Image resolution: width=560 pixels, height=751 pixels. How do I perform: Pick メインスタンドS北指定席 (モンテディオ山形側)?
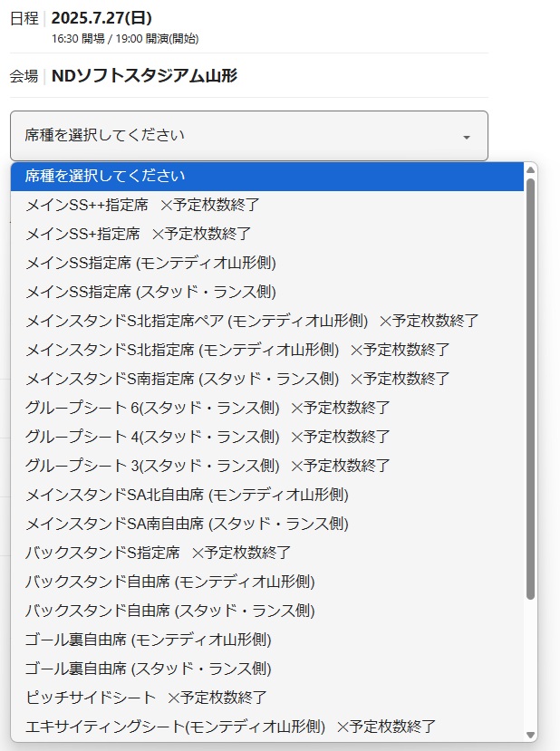coord(266,350)
